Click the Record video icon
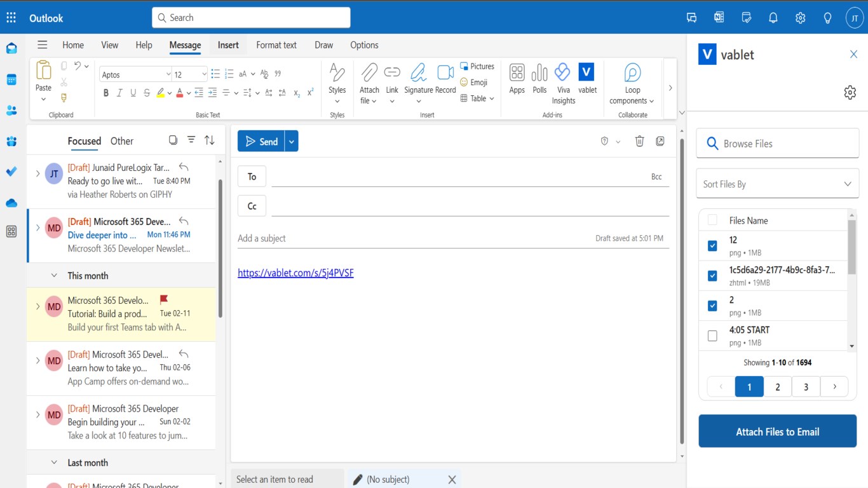The width and height of the screenshot is (868, 488). tap(445, 79)
